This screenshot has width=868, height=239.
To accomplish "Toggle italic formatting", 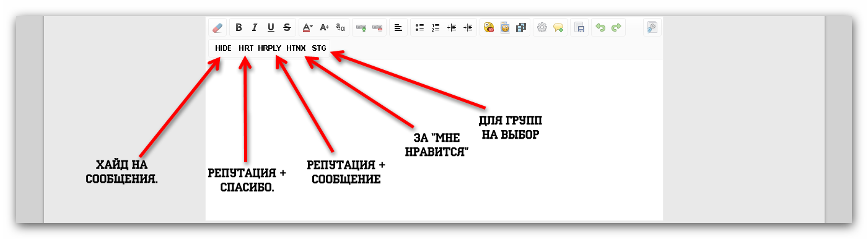I will point(255,27).
